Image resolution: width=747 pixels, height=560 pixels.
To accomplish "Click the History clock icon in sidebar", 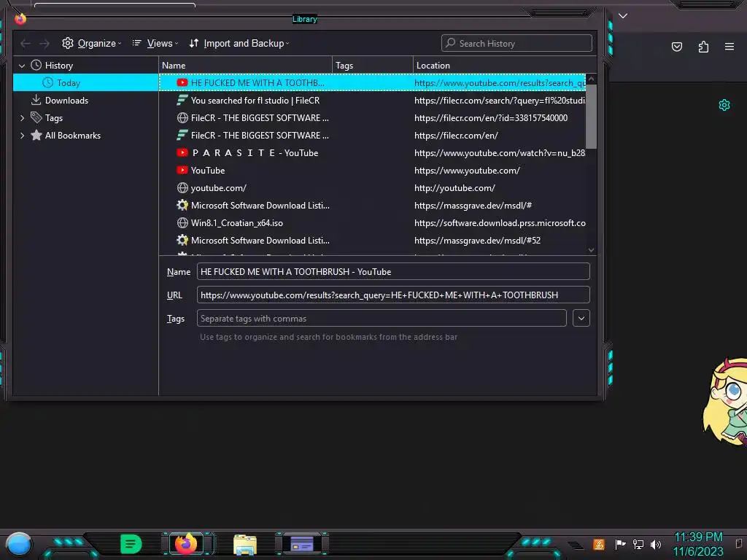I will pyautogui.click(x=36, y=65).
